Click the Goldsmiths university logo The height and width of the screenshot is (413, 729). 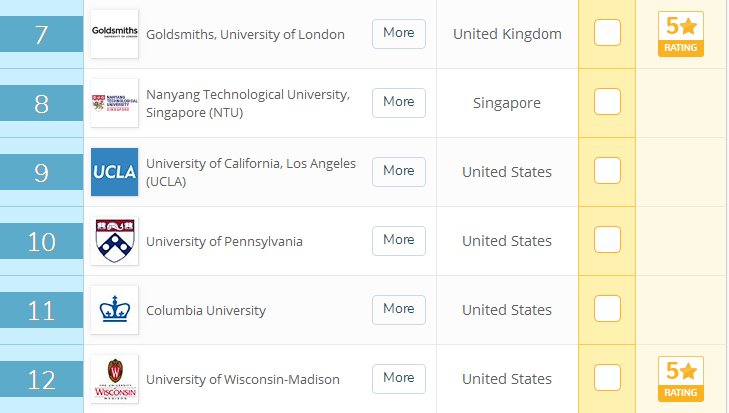(x=114, y=34)
